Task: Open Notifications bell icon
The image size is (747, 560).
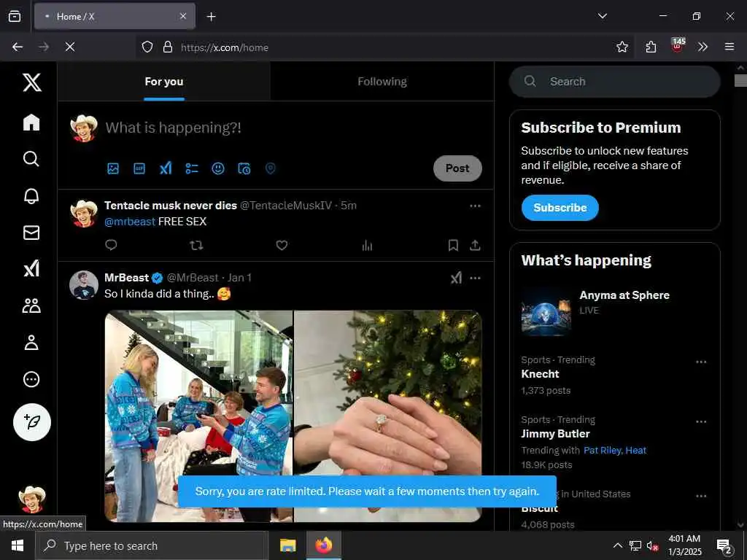Action: pos(31,195)
